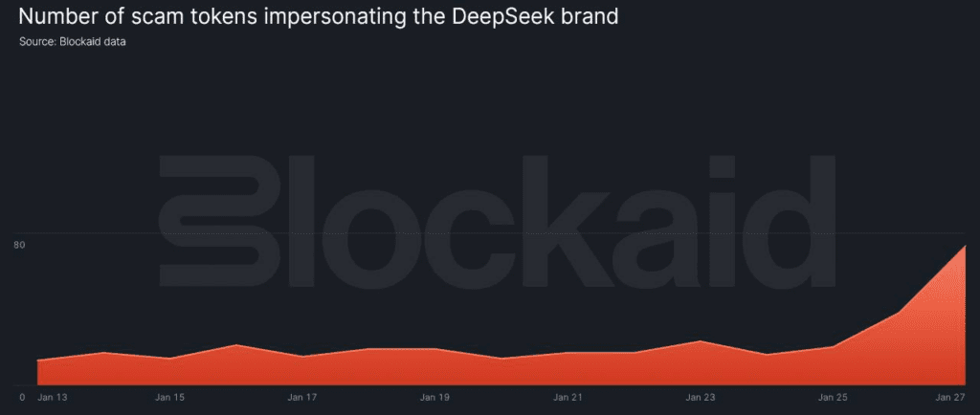Select the 80 y-axis label

(x=18, y=247)
